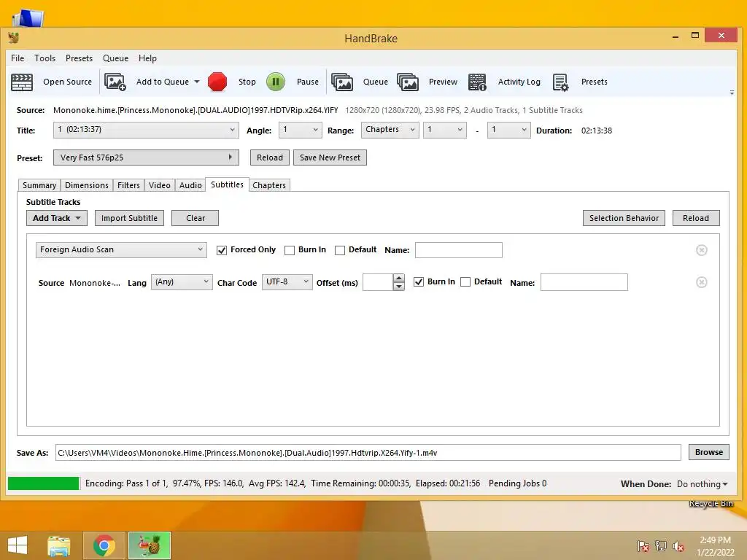Click the Save As path field
This screenshot has height=560, width=747.
tap(368, 452)
